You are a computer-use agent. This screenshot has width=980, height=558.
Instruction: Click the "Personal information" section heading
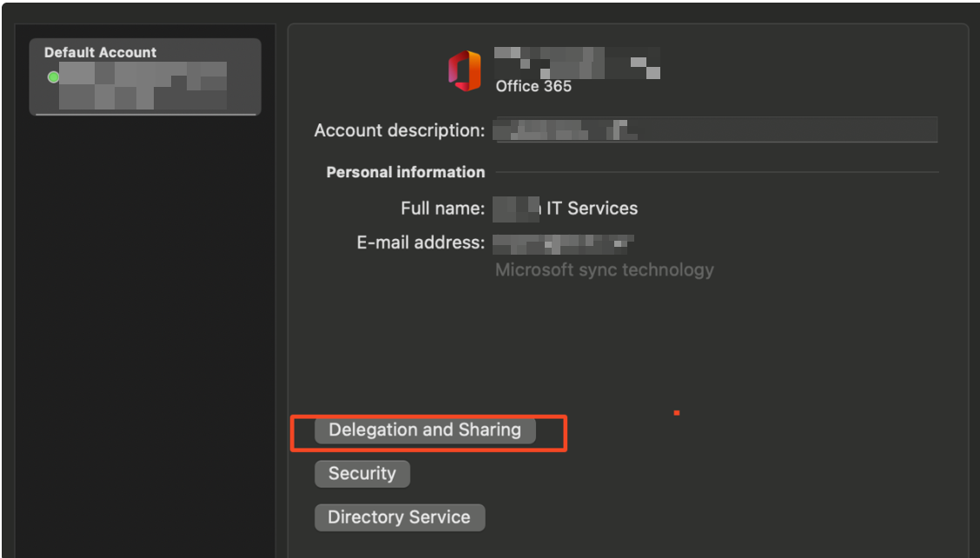406,172
